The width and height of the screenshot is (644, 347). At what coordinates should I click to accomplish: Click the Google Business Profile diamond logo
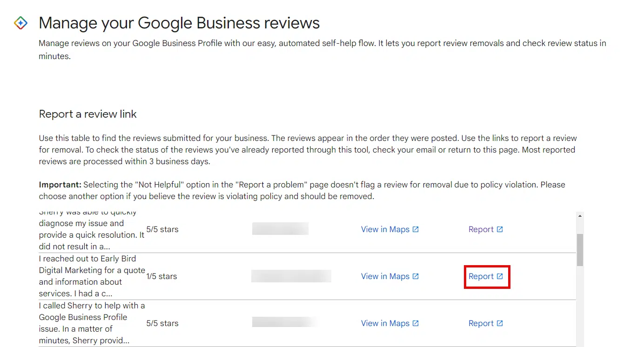click(x=20, y=23)
